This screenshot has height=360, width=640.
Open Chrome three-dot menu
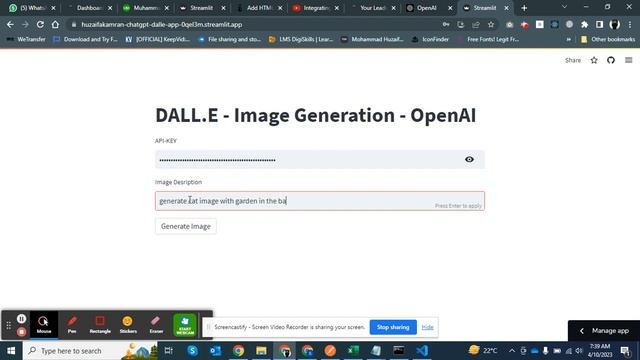(x=630, y=24)
